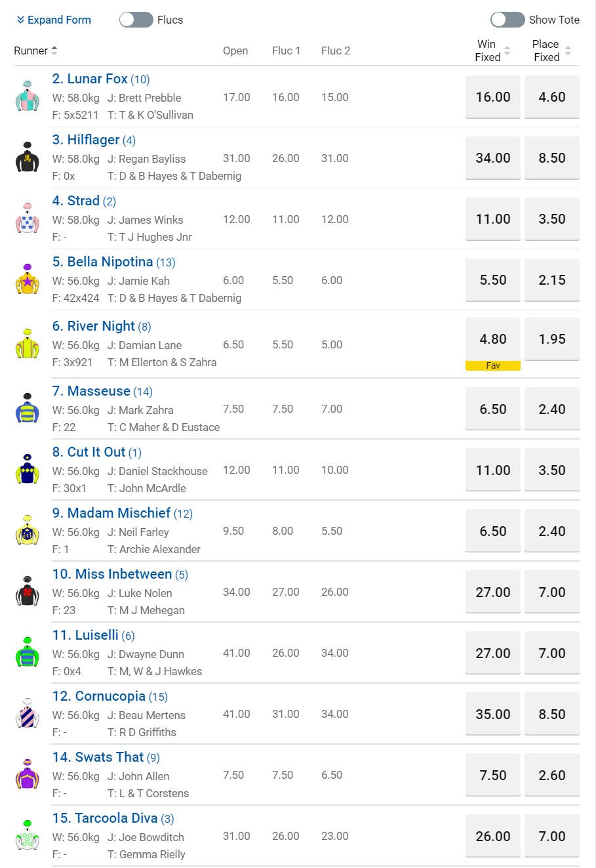The height and width of the screenshot is (868, 596).
Task: Click Cornucopia's diagonal striped silks icon
Action: [x=28, y=714]
